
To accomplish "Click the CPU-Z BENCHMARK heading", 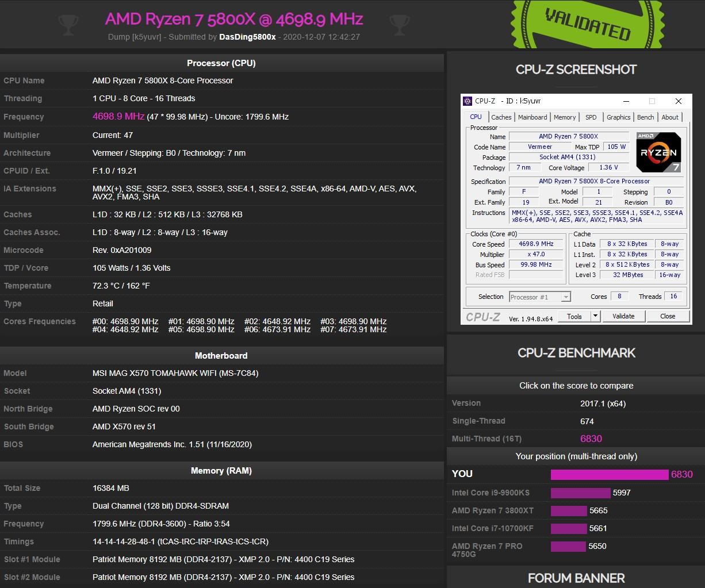I will pos(577,353).
